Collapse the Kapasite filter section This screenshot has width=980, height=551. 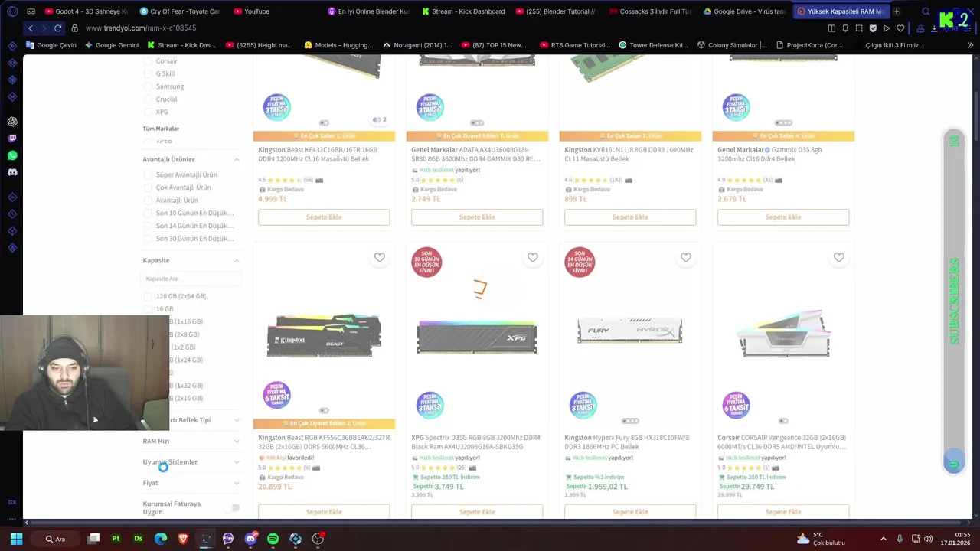point(237,260)
